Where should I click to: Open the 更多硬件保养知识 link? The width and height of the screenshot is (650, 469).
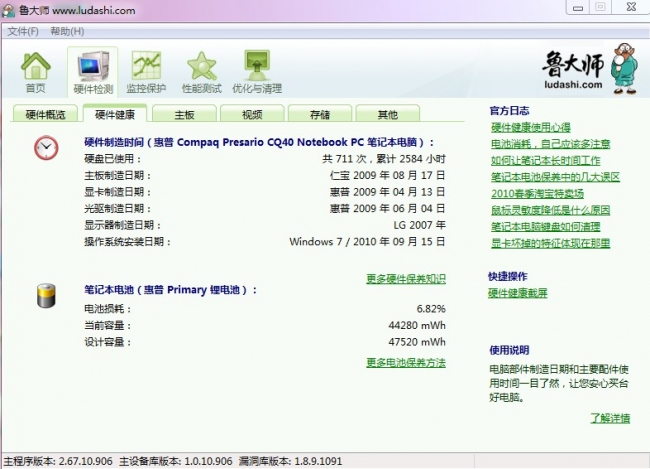pyautogui.click(x=405, y=278)
